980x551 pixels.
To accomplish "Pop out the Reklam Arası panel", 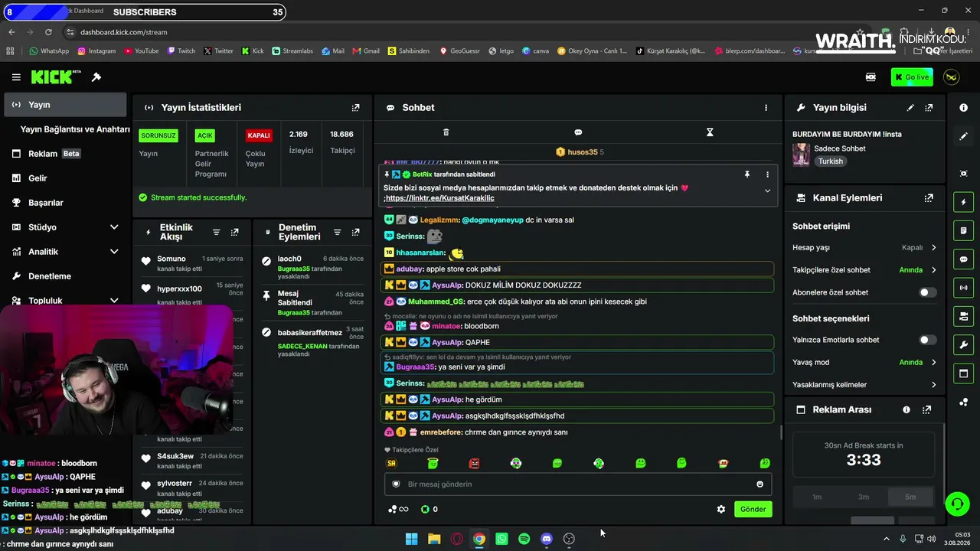I will point(927,410).
